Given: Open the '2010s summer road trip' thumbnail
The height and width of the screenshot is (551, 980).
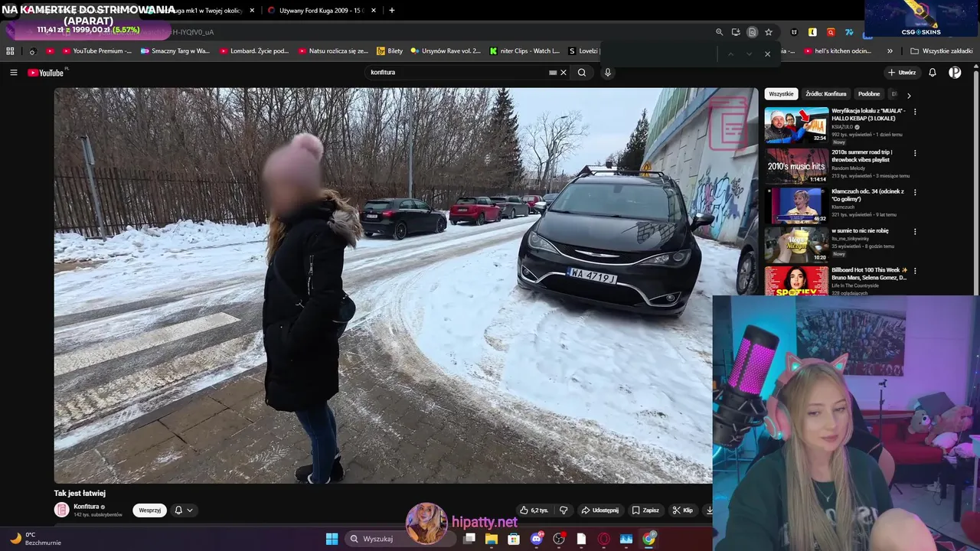Looking at the screenshot, I should coord(796,165).
